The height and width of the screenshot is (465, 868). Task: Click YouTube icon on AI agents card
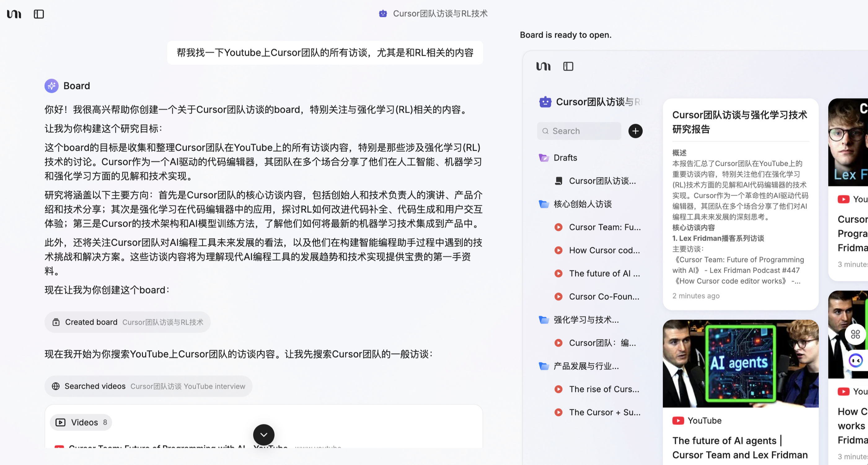pos(678,421)
